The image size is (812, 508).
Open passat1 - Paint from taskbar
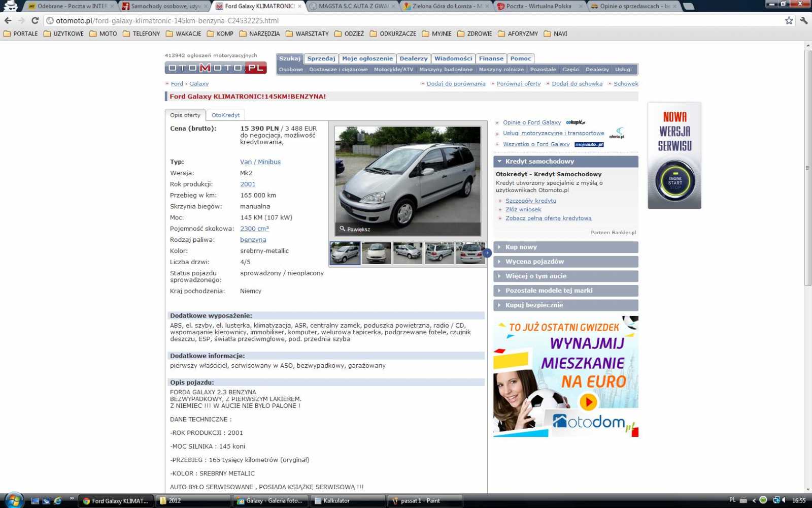click(x=425, y=500)
